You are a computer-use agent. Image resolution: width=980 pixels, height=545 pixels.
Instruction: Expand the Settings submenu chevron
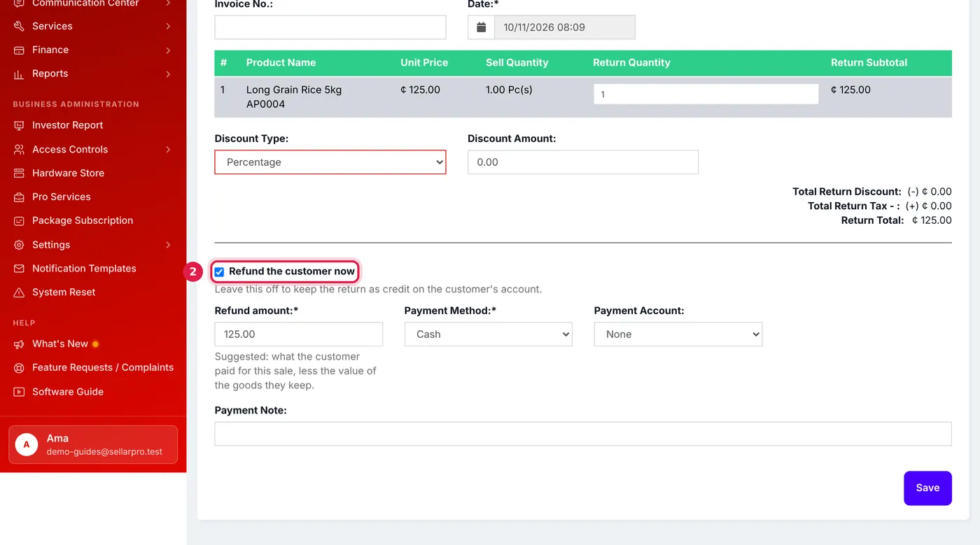(168, 245)
